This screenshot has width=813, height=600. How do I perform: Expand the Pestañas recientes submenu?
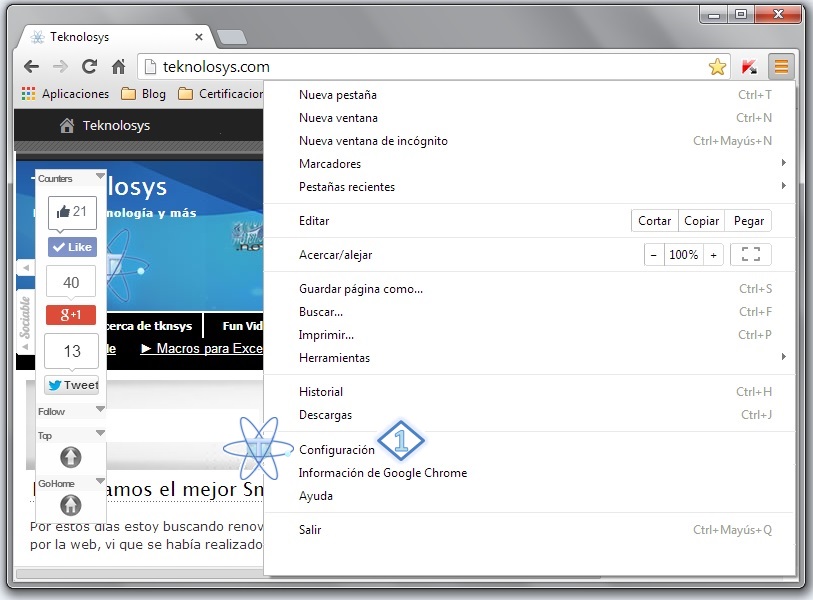[529, 187]
